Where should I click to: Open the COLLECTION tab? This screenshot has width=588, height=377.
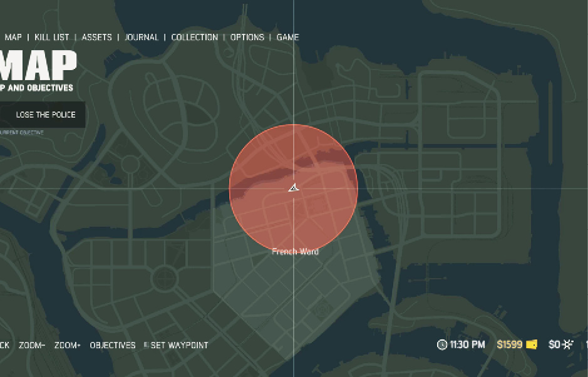pyautogui.click(x=195, y=37)
